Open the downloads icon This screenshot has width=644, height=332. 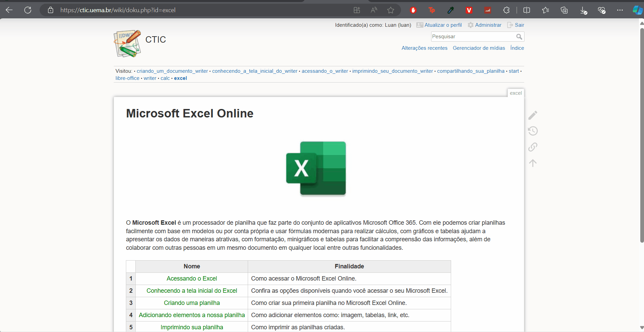coord(583,10)
